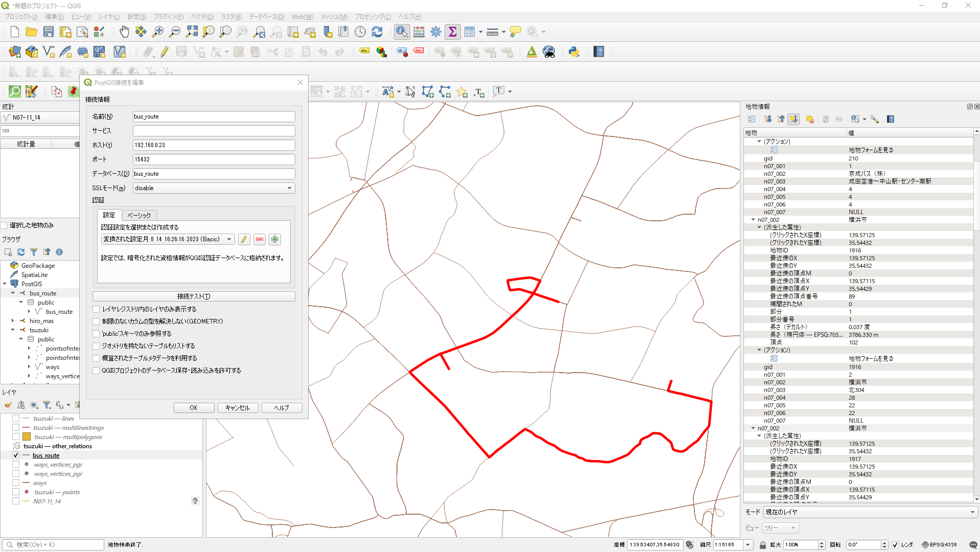The height and width of the screenshot is (552, 980).
Task: Toggle visibility of bus_route layer
Action: click(16, 455)
